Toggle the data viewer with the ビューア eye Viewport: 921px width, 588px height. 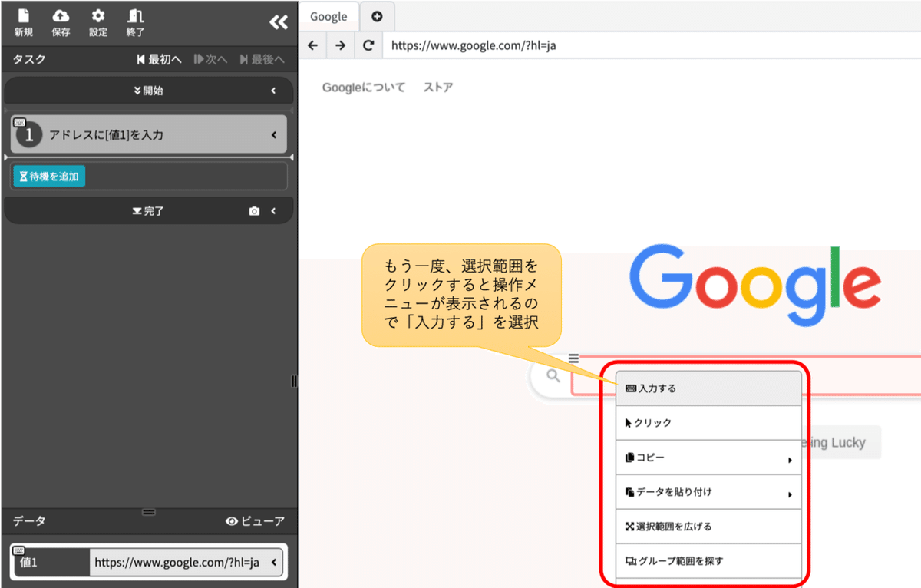(230, 521)
